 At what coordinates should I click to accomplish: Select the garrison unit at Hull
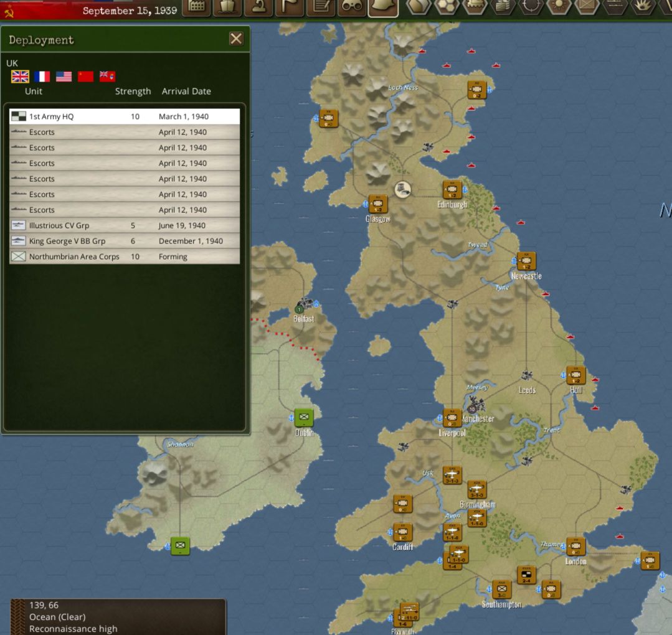coord(576,375)
